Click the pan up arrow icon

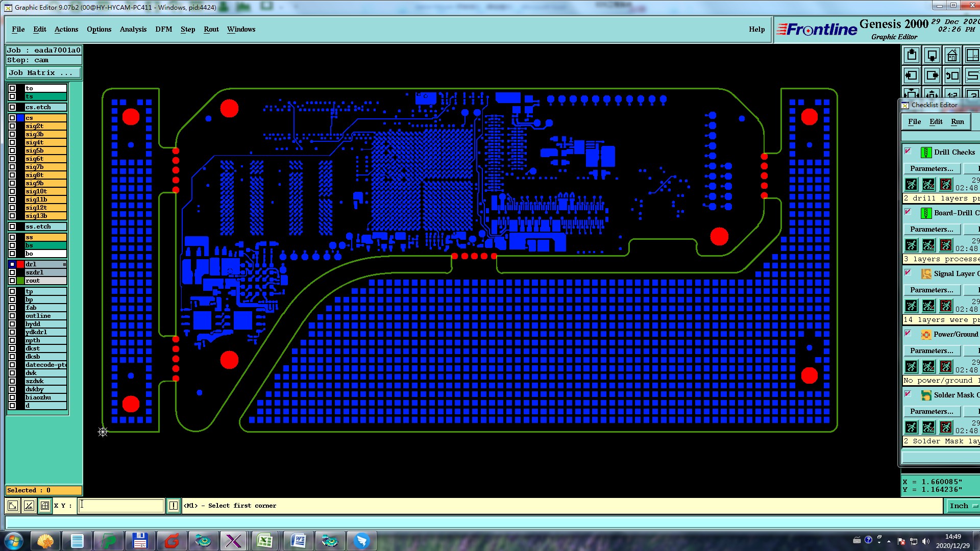click(x=912, y=55)
